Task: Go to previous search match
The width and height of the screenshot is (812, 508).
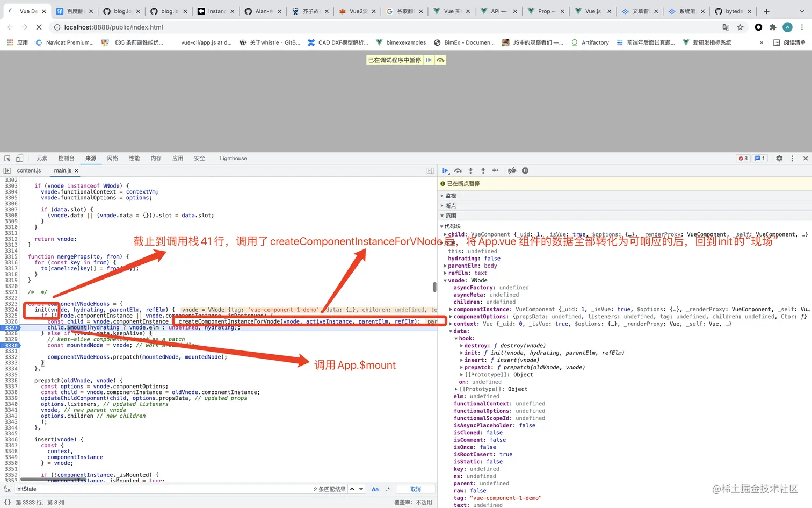Action: [352, 489]
